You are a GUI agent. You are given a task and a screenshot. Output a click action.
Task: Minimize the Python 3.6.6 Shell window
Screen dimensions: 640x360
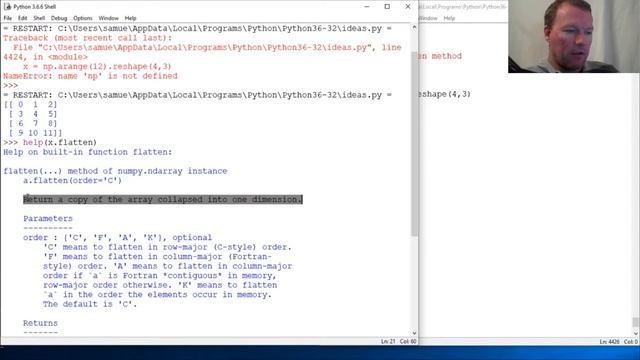(x=367, y=7)
